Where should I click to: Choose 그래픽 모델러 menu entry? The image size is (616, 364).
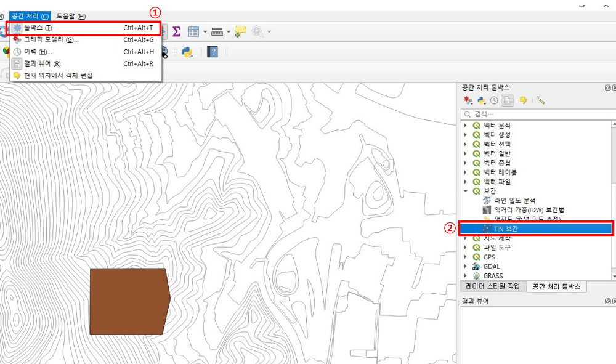(x=84, y=39)
